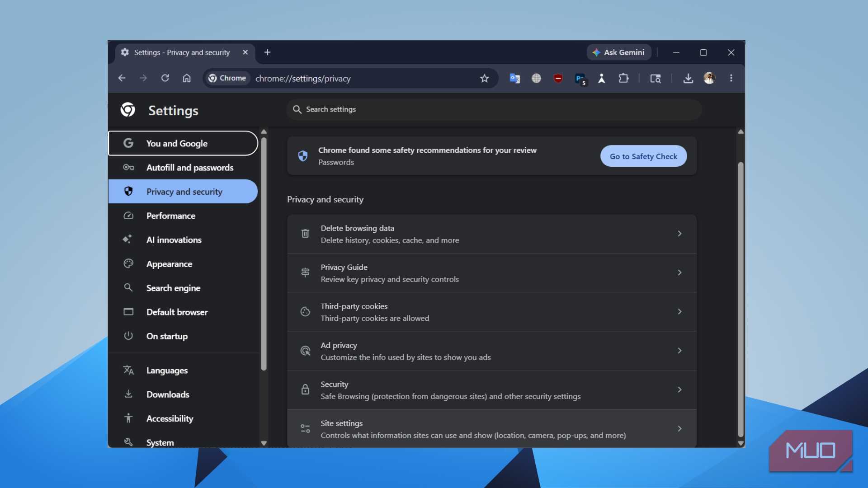Click the Delete browsing data trash icon
Viewport: 868px width, 488px height.
[305, 234]
